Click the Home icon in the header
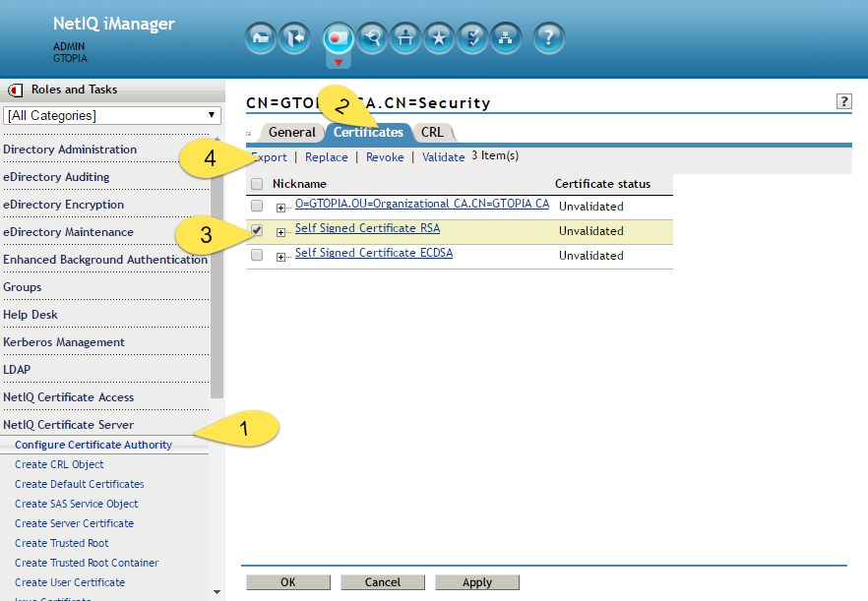This screenshot has width=868, height=601. click(259, 37)
